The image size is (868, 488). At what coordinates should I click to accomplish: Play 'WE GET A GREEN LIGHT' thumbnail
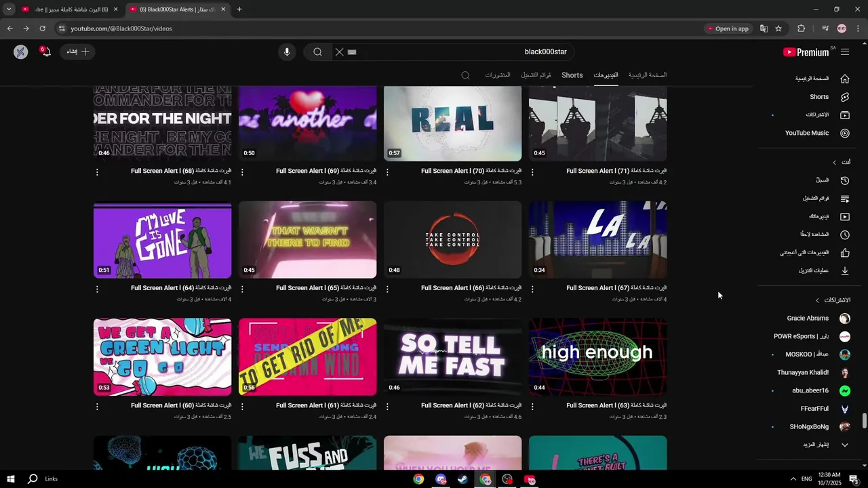pos(162,357)
